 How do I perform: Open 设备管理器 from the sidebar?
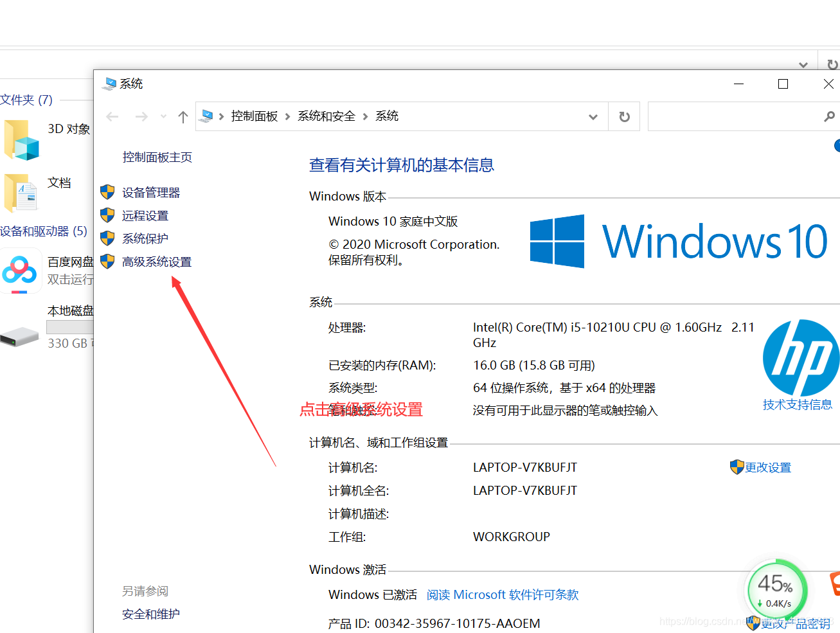[151, 193]
